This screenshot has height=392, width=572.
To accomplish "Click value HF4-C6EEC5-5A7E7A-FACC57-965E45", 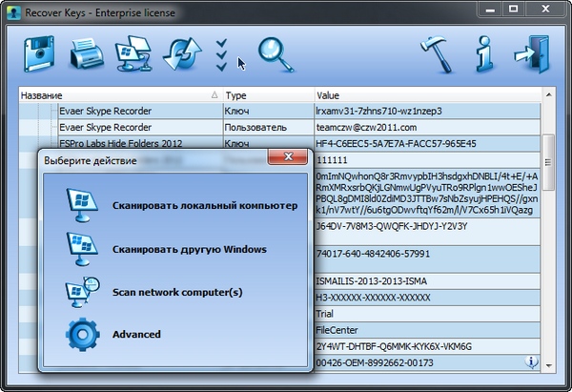I will point(396,144).
